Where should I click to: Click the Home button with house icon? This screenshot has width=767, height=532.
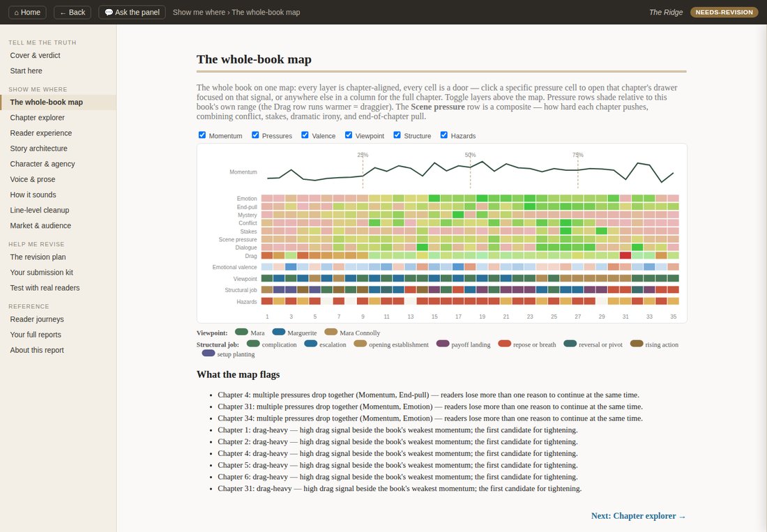[x=27, y=13]
